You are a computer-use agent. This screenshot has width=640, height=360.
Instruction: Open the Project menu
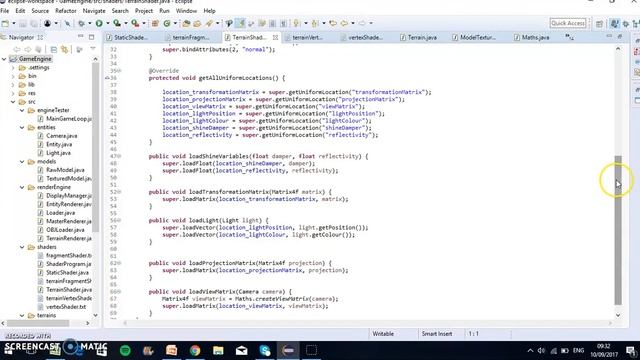coord(144,11)
